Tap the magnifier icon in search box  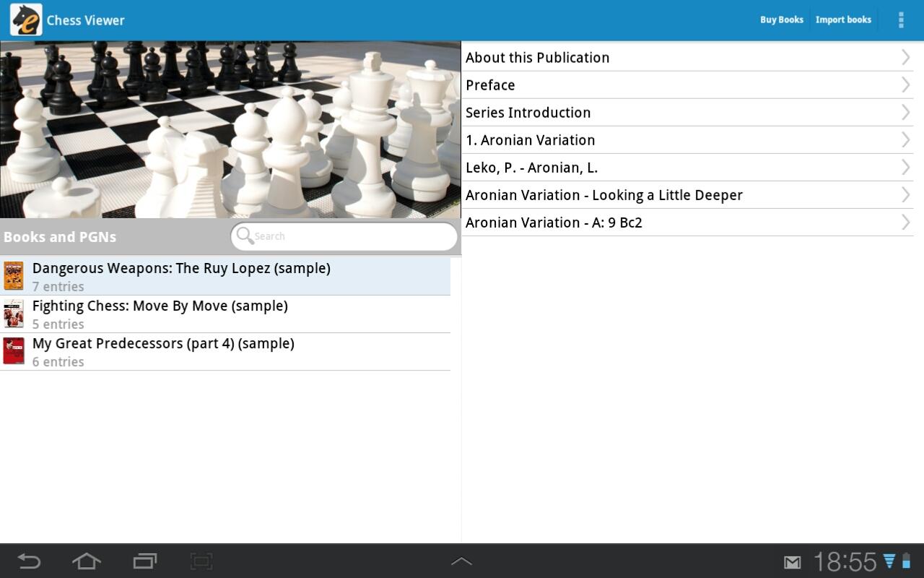(x=245, y=236)
